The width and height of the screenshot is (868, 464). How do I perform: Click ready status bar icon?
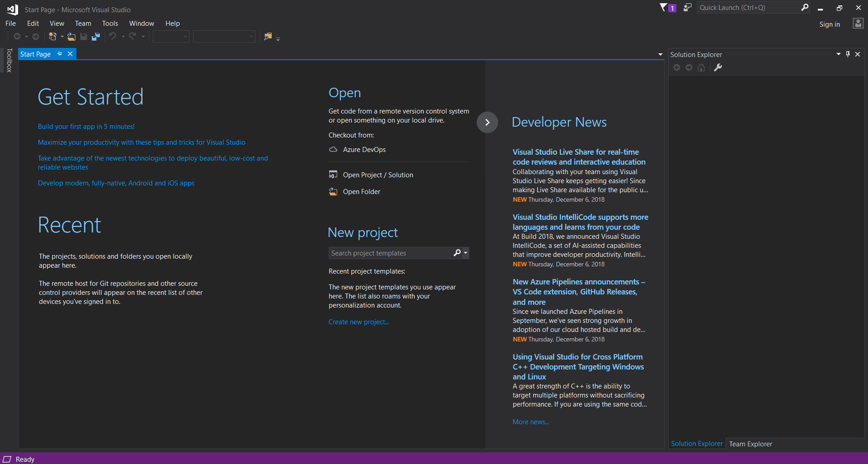click(x=7, y=459)
